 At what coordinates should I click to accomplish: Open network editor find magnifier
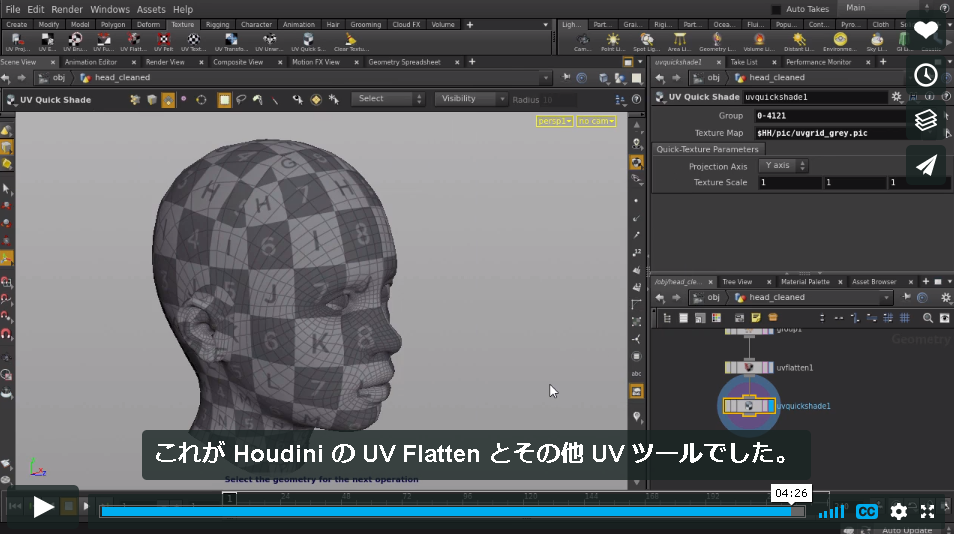coord(928,318)
